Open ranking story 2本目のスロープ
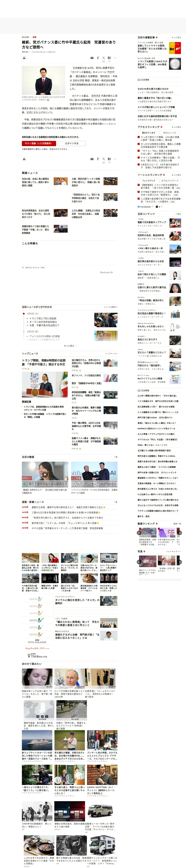186x868 pixels. (x=160, y=166)
